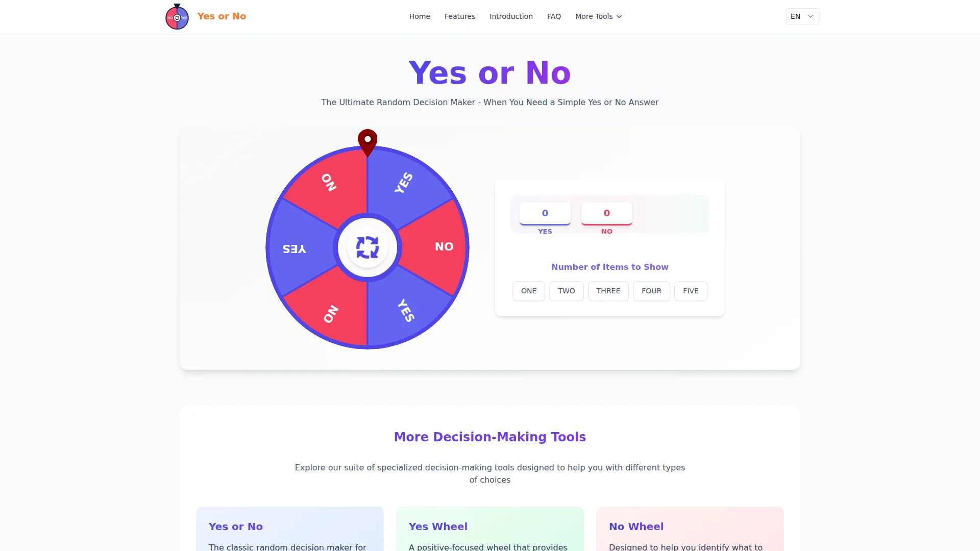The width and height of the screenshot is (980, 551).
Task: Open the EN language selector
Action: point(802,16)
